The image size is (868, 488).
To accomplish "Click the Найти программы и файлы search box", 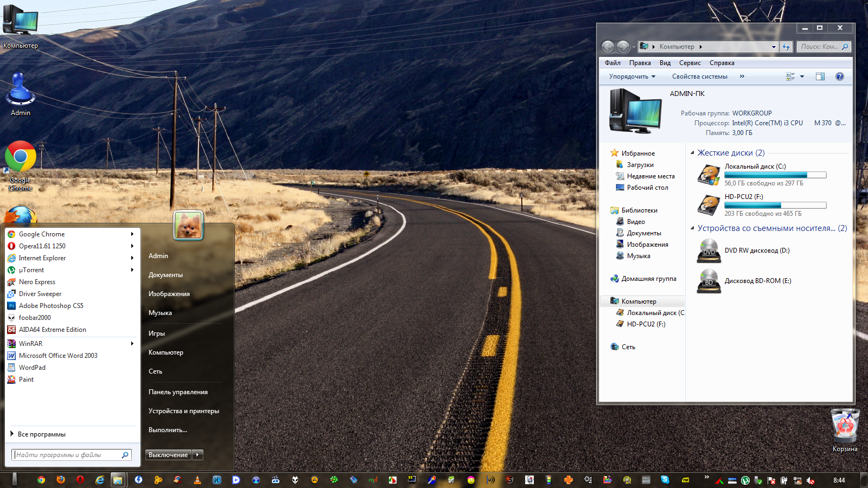I will [x=68, y=455].
